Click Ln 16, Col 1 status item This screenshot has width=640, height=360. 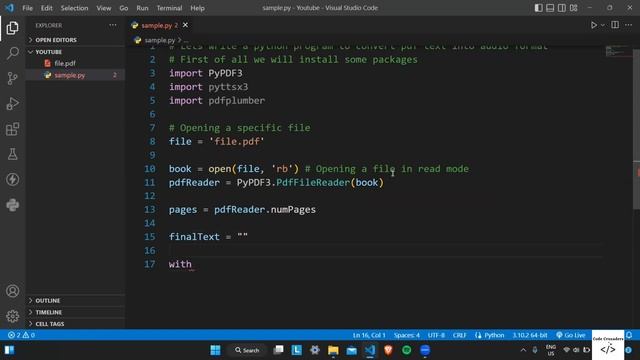click(x=369, y=335)
